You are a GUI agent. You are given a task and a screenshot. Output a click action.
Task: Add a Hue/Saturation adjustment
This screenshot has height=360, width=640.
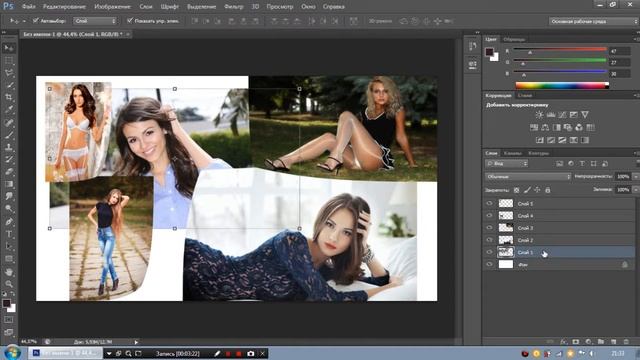pyautogui.click(x=533, y=127)
